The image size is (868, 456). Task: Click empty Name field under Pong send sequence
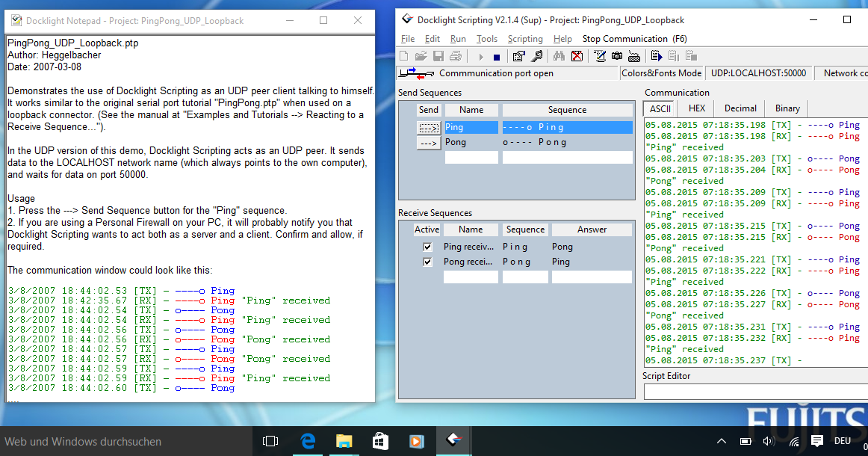coord(471,157)
